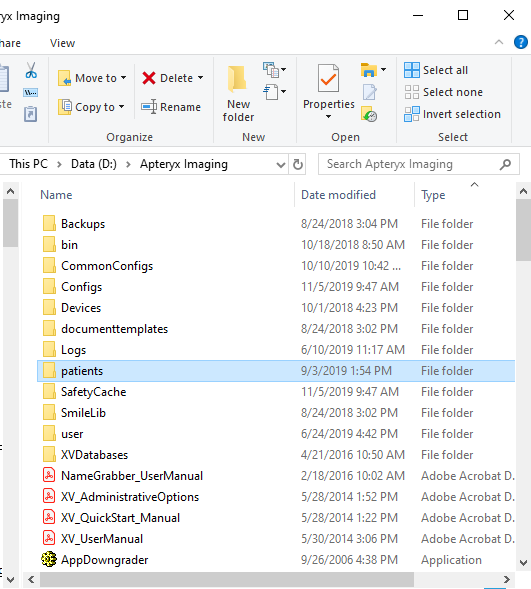531x589 pixels.
Task: Click the AppDowngrader Application type cell
Action: [x=451, y=560]
